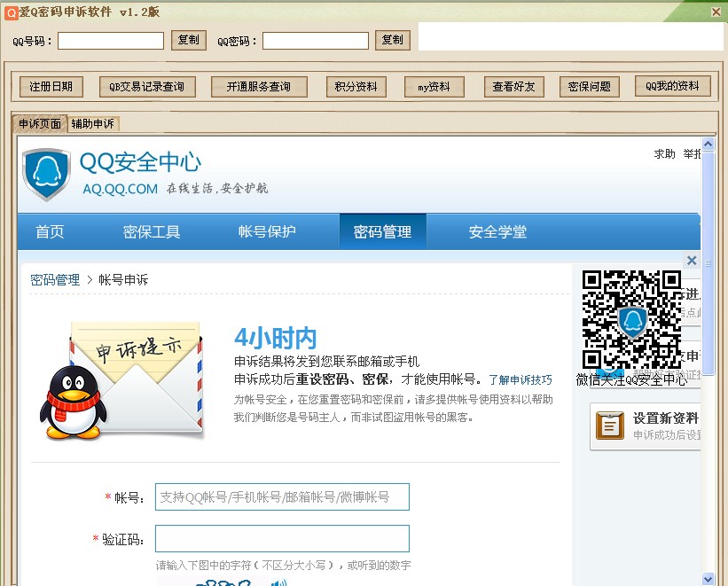Click the 设置新资料 card title
Viewport: 728px width, 586px height.
click(x=665, y=418)
